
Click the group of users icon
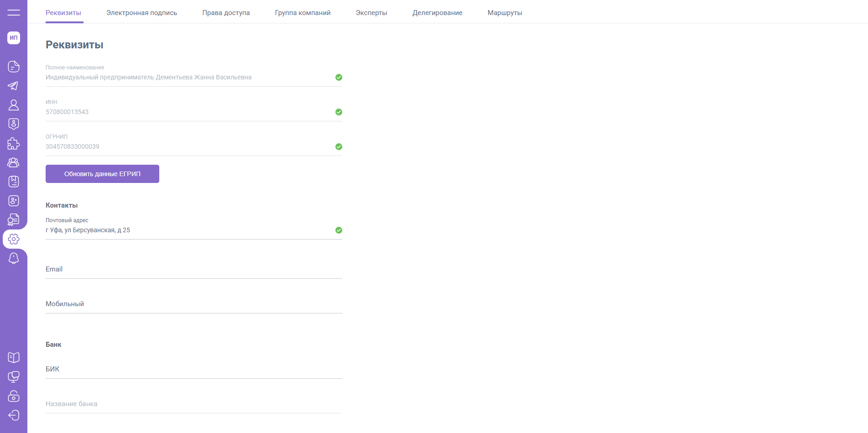14,162
